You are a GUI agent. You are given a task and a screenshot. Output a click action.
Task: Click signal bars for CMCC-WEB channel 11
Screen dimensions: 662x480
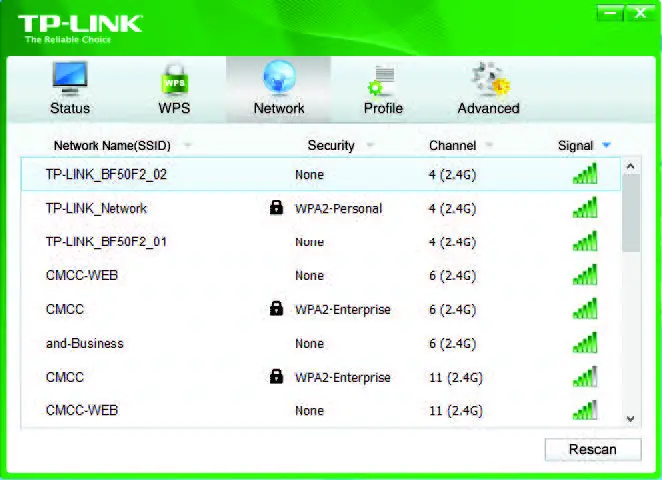click(585, 409)
